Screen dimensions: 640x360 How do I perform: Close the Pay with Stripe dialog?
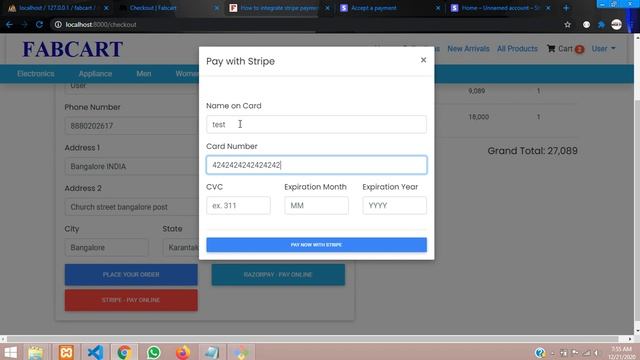point(423,60)
